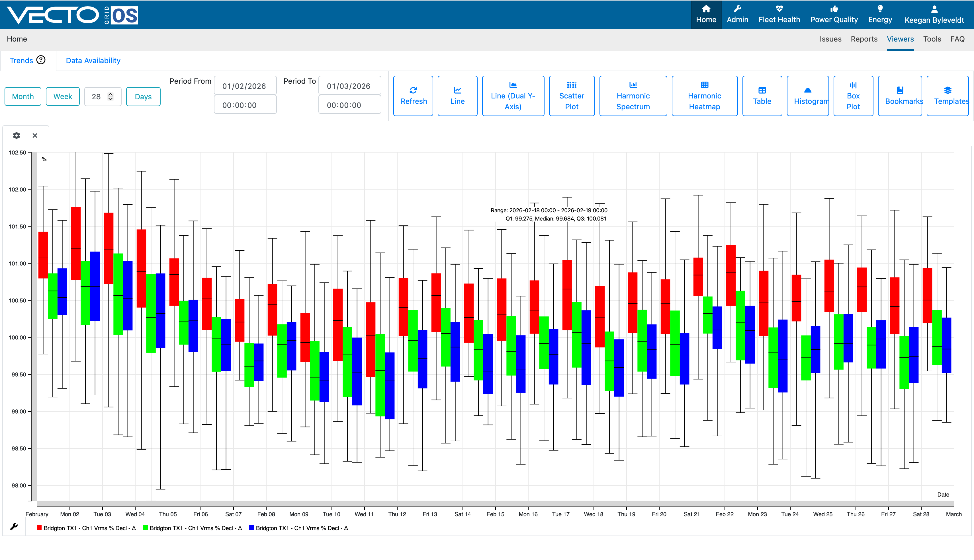The image size is (974, 560).
Task: Click the VectoGrid OS logo
Action: [x=73, y=15]
